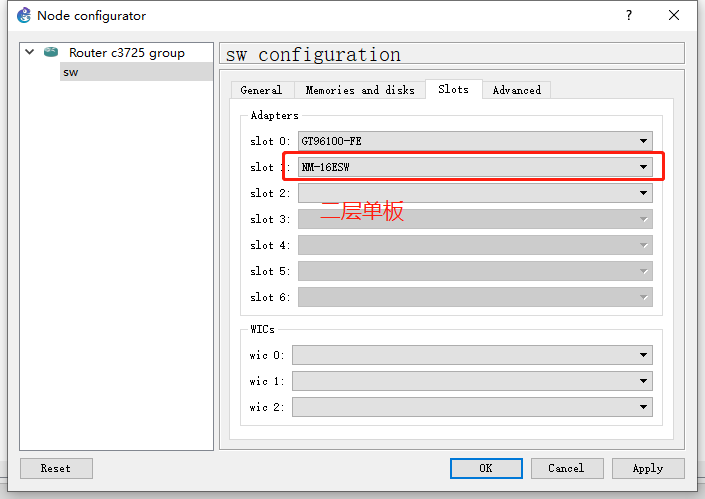The width and height of the screenshot is (705, 499).
Task: Open slot 0 GT96100-FE dropdown
Action: (x=475, y=141)
